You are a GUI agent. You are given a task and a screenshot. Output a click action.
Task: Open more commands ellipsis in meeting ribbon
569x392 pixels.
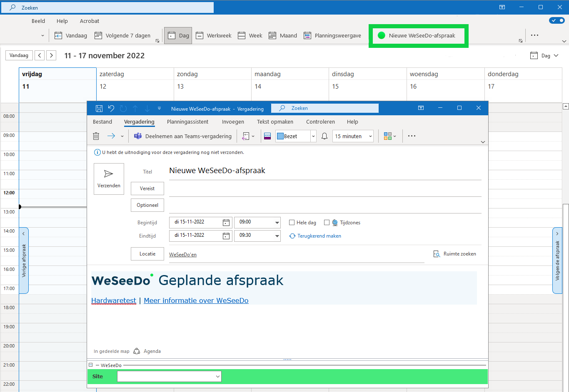pos(412,136)
